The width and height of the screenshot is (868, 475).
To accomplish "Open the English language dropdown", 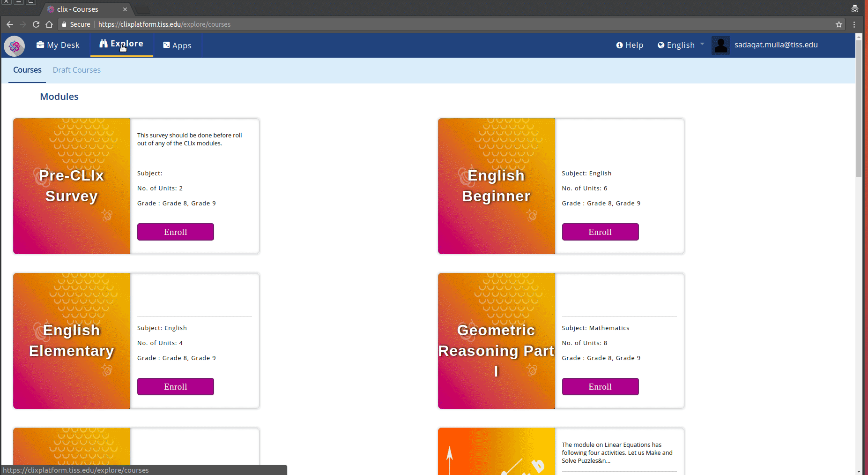I will tap(681, 45).
